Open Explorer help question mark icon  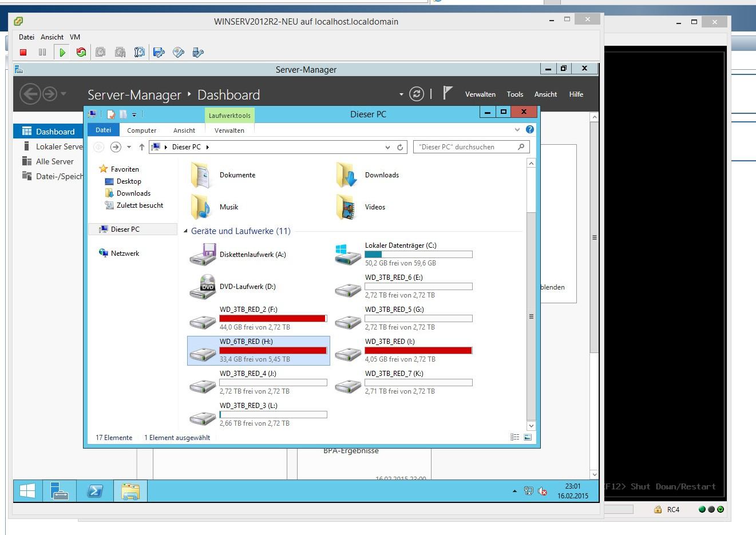coord(530,130)
